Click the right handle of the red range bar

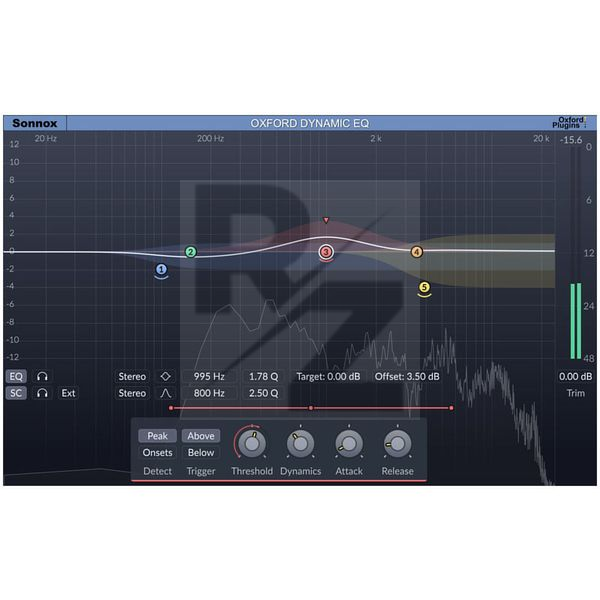coord(452,408)
